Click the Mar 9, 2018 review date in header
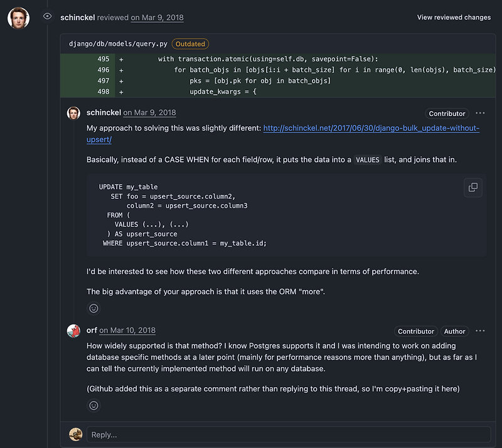The image size is (502, 448). click(157, 18)
